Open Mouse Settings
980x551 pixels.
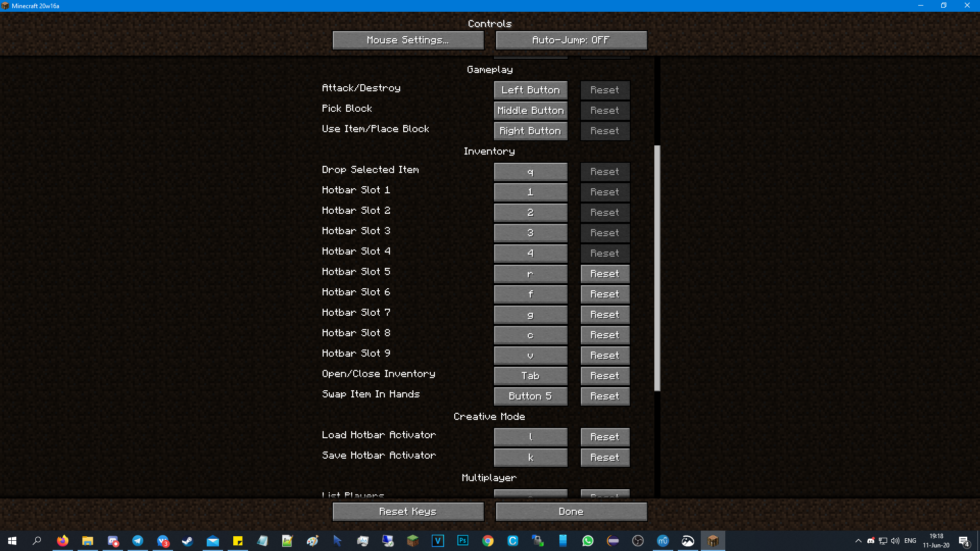coord(408,40)
